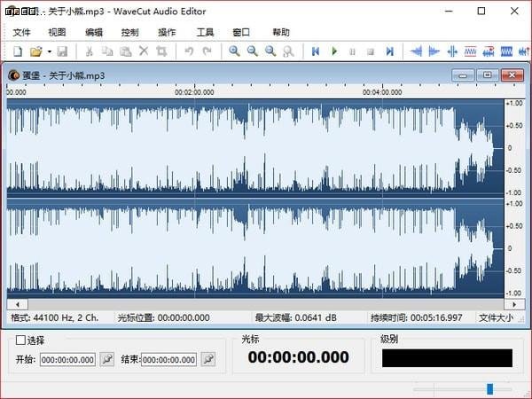Open the 窗口 menu
Screen dimensions: 532x399
pyautogui.click(x=241, y=32)
